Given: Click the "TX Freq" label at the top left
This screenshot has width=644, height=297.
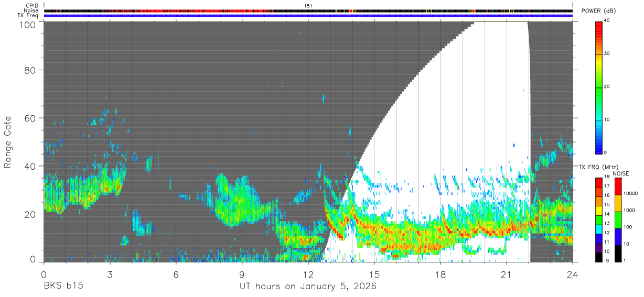Looking at the screenshot, I should point(28,16).
